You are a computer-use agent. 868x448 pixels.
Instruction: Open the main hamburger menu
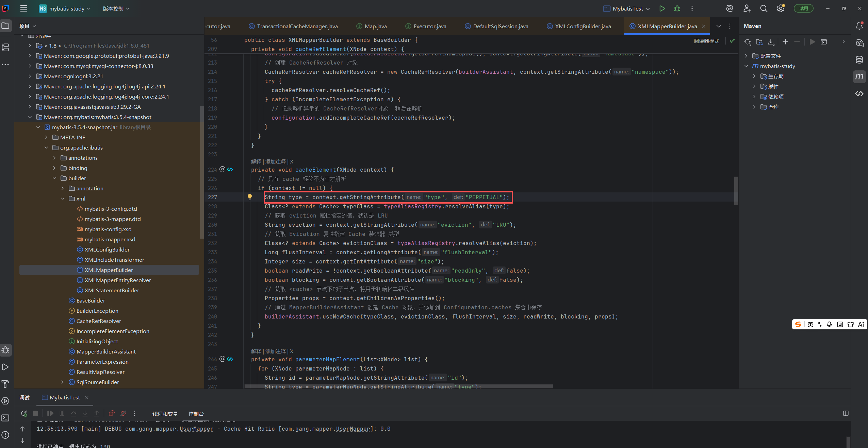23,8
